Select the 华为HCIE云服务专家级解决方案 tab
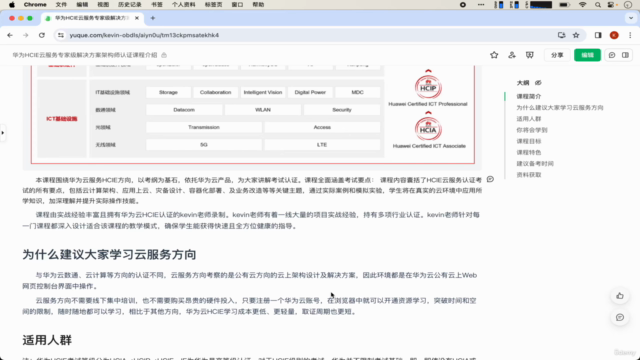The width and height of the screenshot is (640, 360). point(92,18)
